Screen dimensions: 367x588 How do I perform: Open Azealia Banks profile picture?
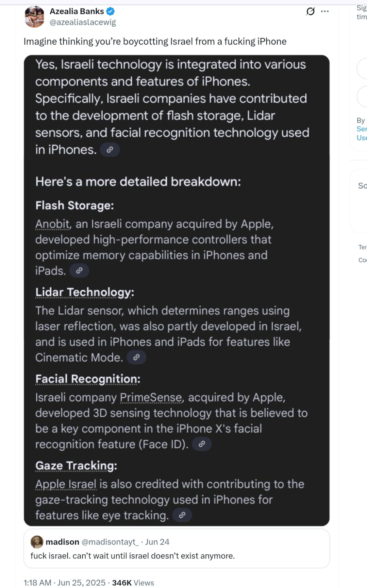pyautogui.click(x=34, y=17)
